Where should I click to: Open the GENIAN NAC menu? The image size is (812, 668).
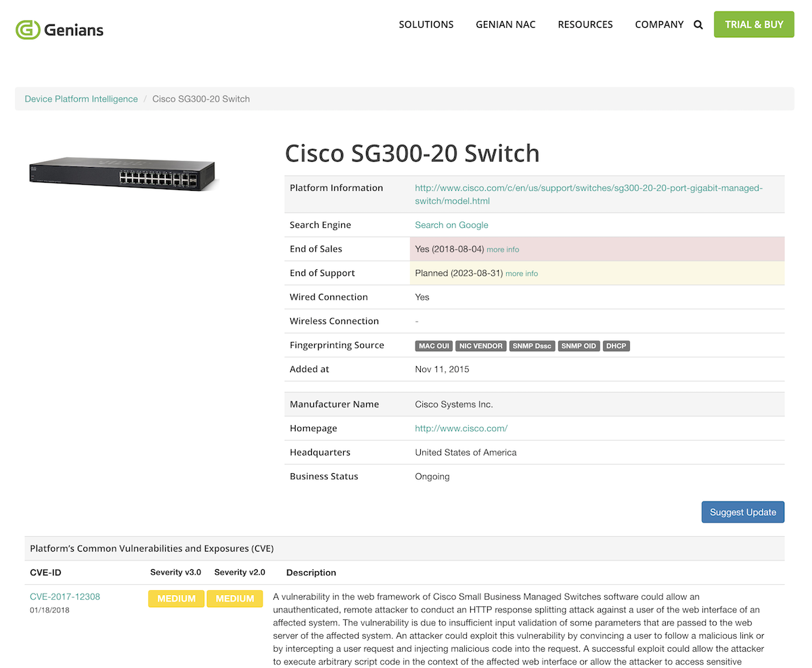[x=505, y=24]
